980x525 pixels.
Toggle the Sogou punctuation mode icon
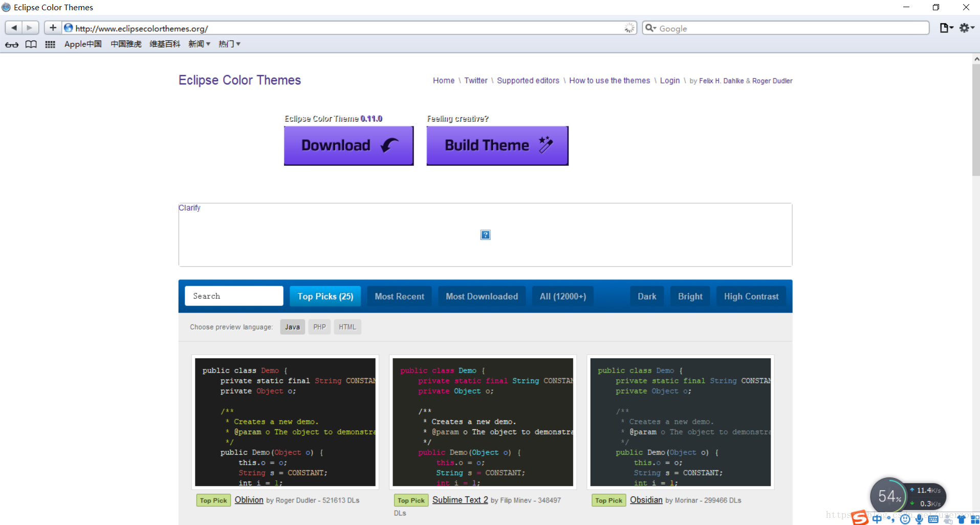(891, 519)
